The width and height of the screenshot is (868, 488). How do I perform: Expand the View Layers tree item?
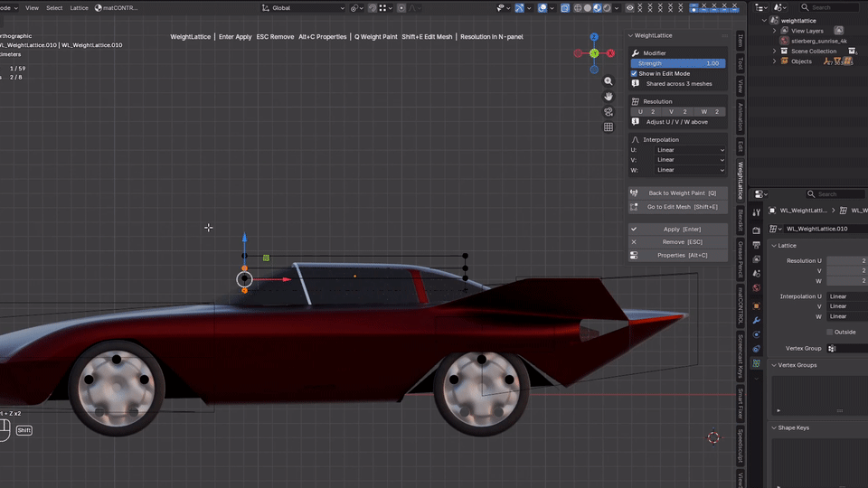pos(775,31)
